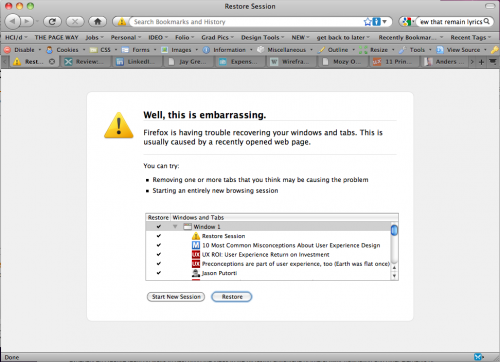The image size is (500, 362).
Task: Open THE PAGE WAY bookmark
Action: pos(56,37)
